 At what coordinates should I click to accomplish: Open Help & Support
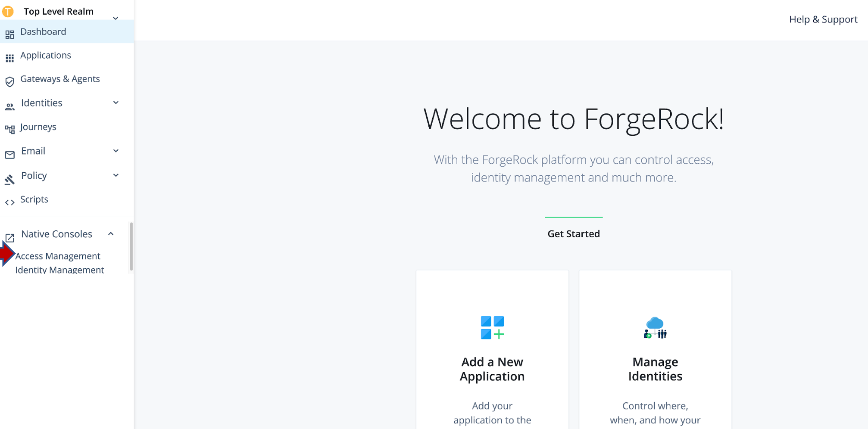click(x=823, y=19)
